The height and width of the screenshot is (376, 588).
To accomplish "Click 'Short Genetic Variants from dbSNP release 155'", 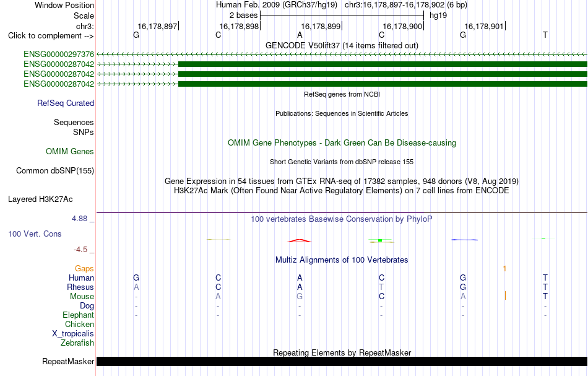I will [x=342, y=162].
